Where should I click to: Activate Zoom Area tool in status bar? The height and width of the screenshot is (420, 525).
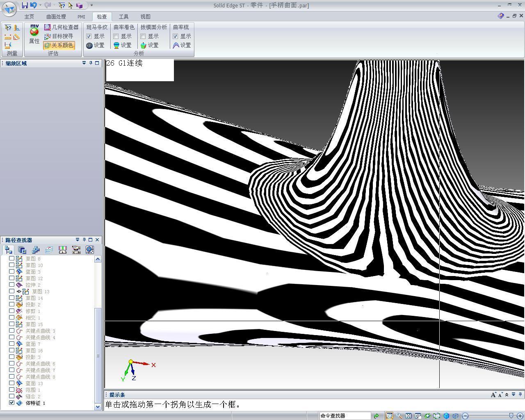(389, 416)
